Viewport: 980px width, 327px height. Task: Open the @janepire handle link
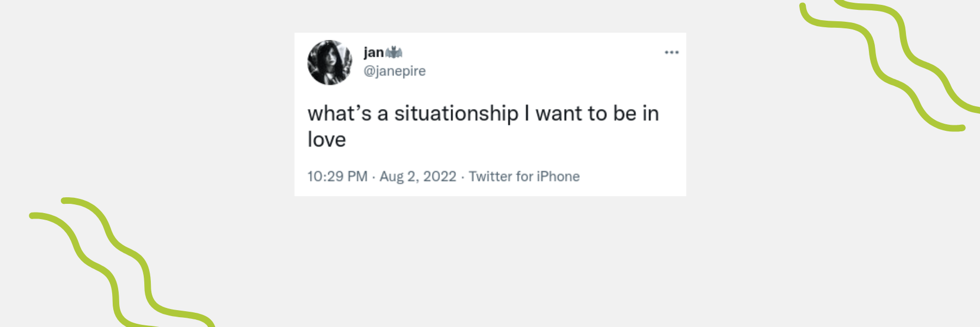click(x=395, y=71)
